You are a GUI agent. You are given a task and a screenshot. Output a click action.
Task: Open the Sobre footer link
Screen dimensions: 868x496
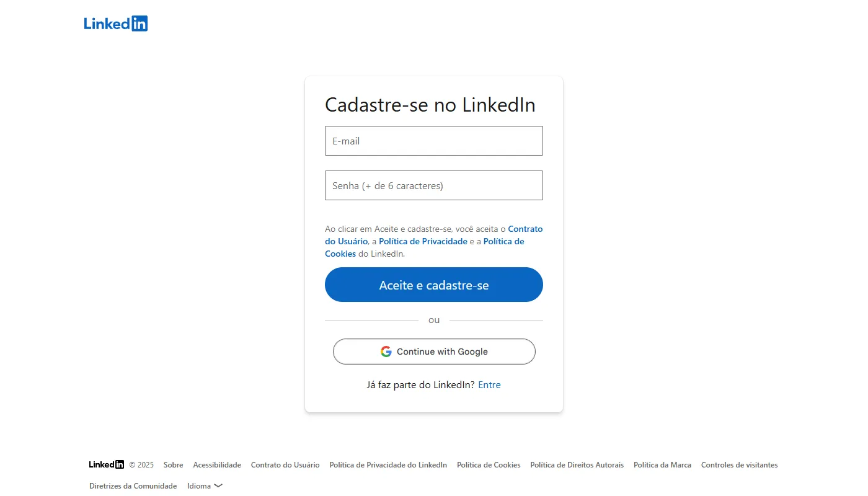point(174,465)
